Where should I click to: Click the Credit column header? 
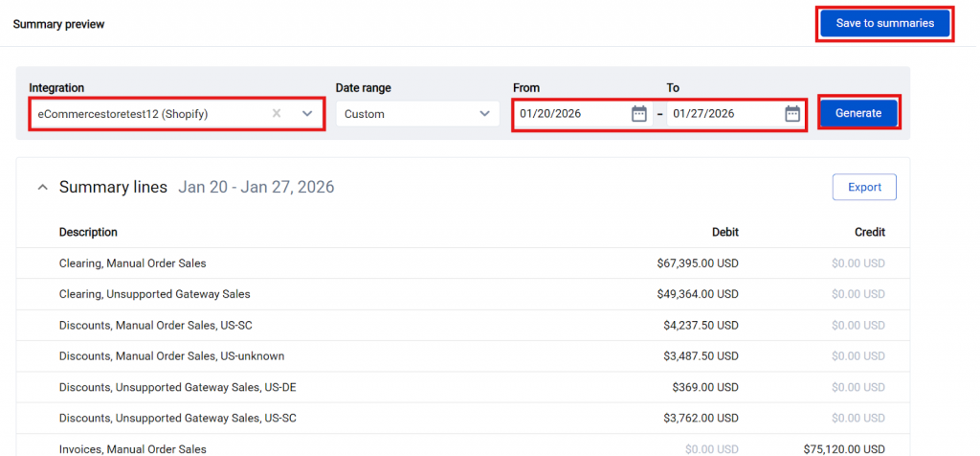point(869,232)
